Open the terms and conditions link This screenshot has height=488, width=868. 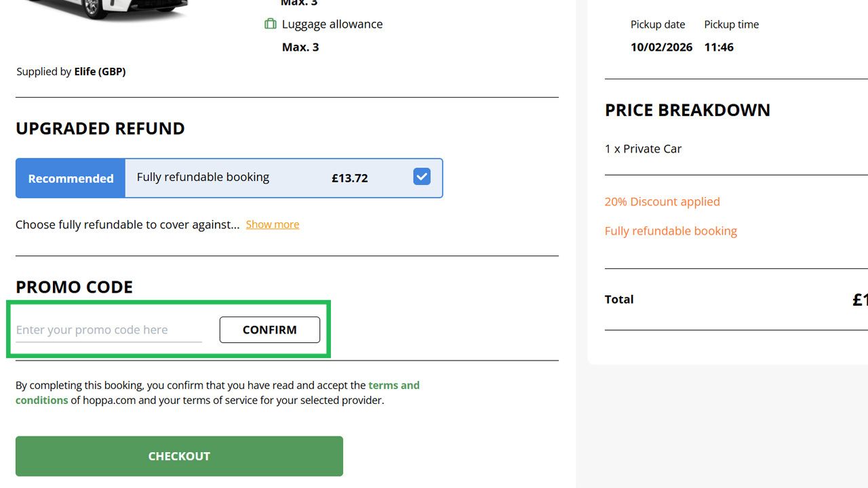394,385
